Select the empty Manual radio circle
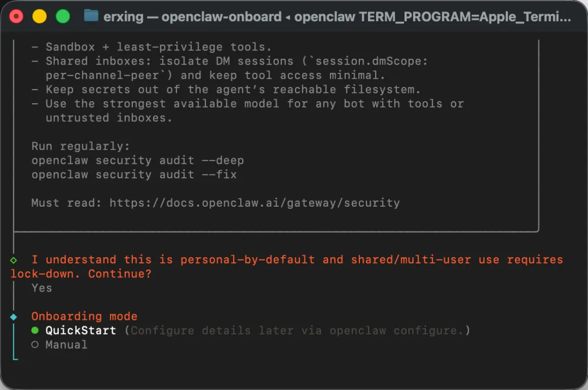 (35, 345)
